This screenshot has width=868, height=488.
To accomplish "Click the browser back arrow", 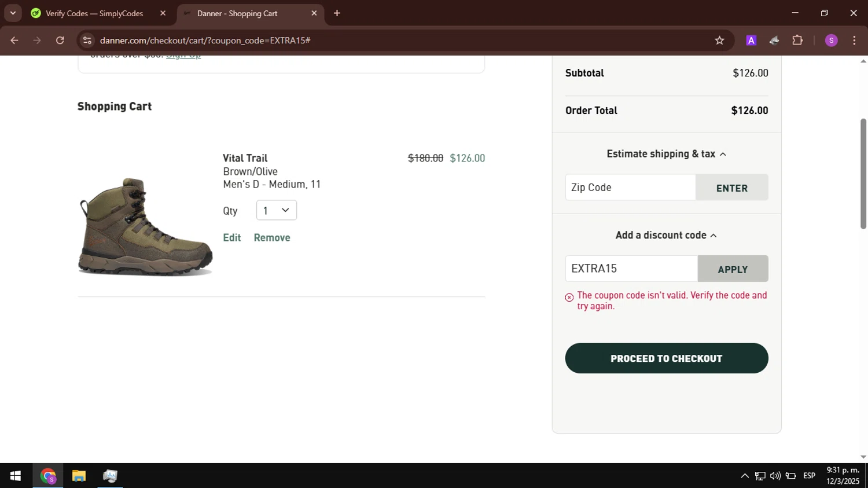I will click(x=14, y=41).
